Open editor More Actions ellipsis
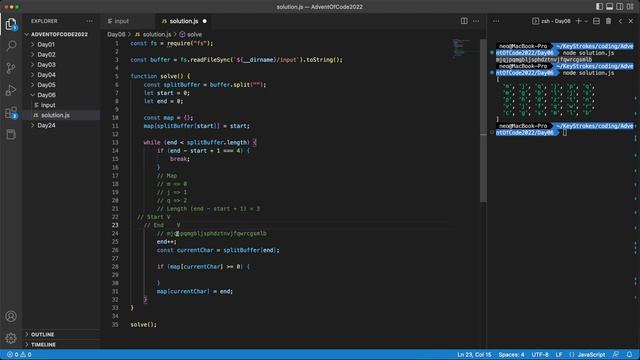Screen dimensions: 640x360 tap(476, 21)
